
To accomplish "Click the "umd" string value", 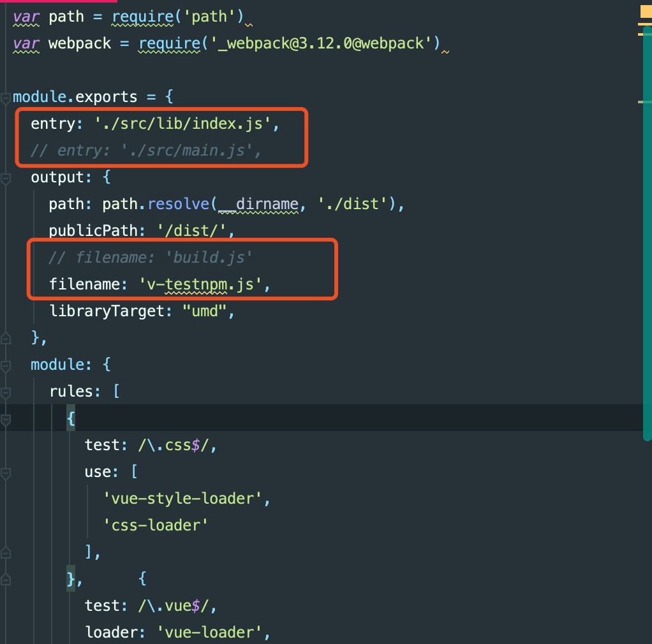I will click(x=205, y=311).
